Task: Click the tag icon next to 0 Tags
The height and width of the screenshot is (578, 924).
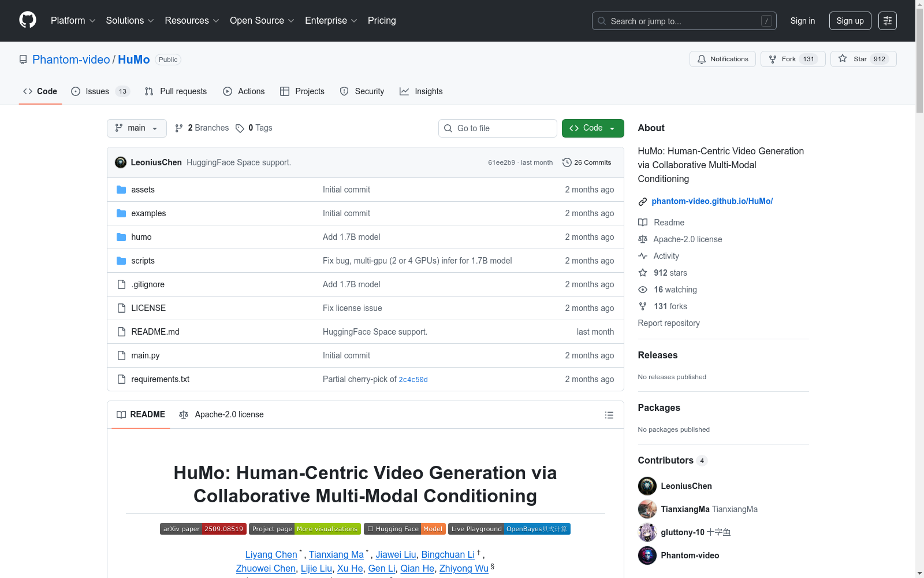Action: (x=240, y=128)
